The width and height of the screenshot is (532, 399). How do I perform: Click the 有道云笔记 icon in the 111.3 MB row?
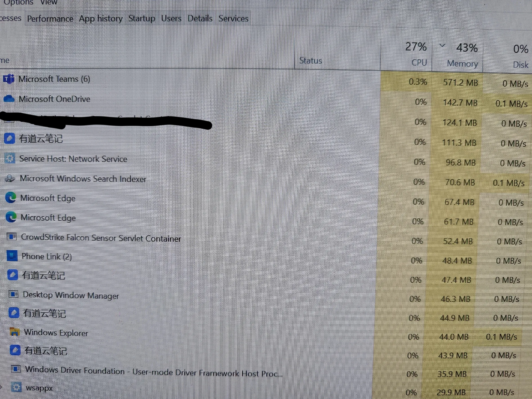(x=9, y=138)
